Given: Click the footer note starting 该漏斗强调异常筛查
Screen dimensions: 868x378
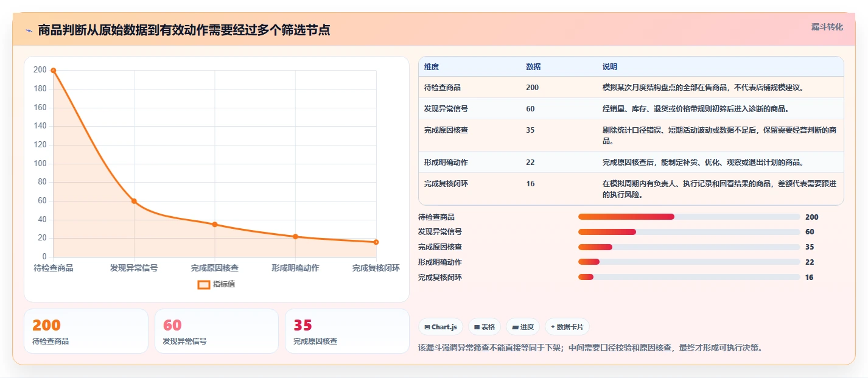Looking at the screenshot, I should click(590, 348).
